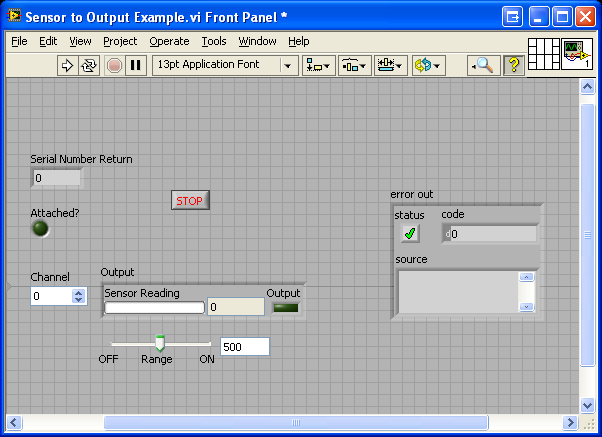Click the Sensor Reading progress bar

[x=155, y=308]
